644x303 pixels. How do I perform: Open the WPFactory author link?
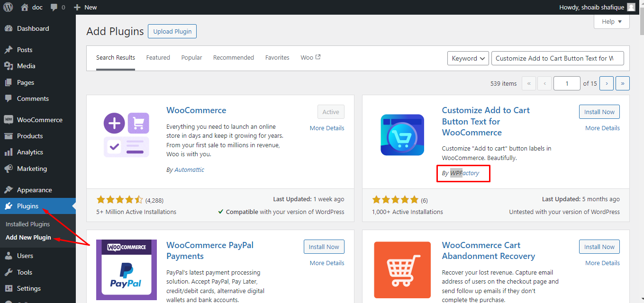(x=464, y=173)
